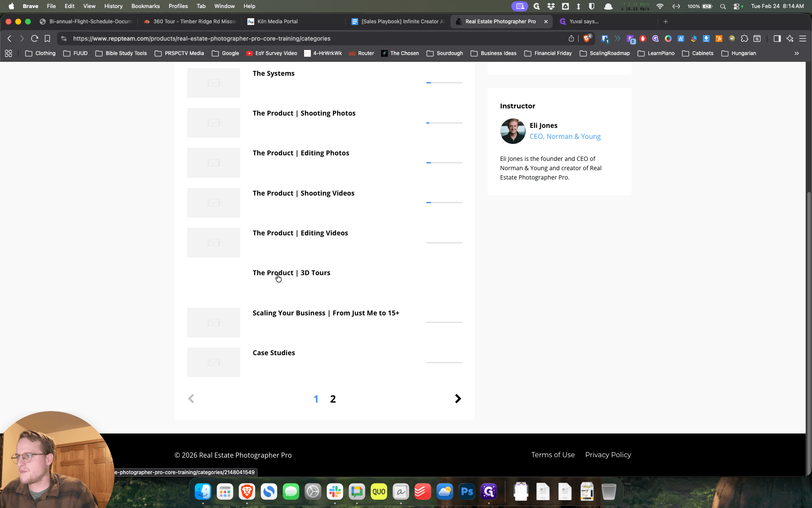This screenshot has width=812, height=508.
Task: Reload the page with the refresh icon
Action: pos(35,39)
